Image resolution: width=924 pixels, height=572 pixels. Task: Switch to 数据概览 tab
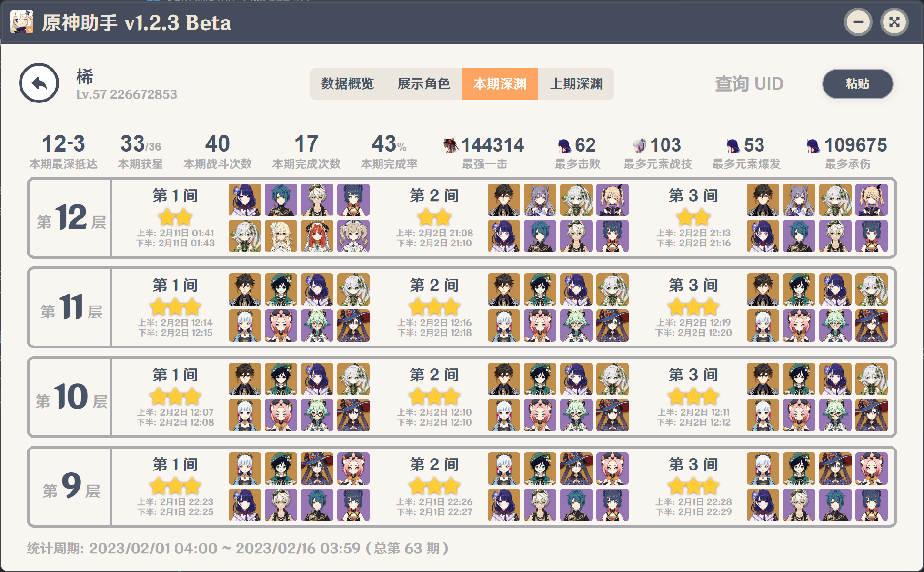click(x=347, y=84)
